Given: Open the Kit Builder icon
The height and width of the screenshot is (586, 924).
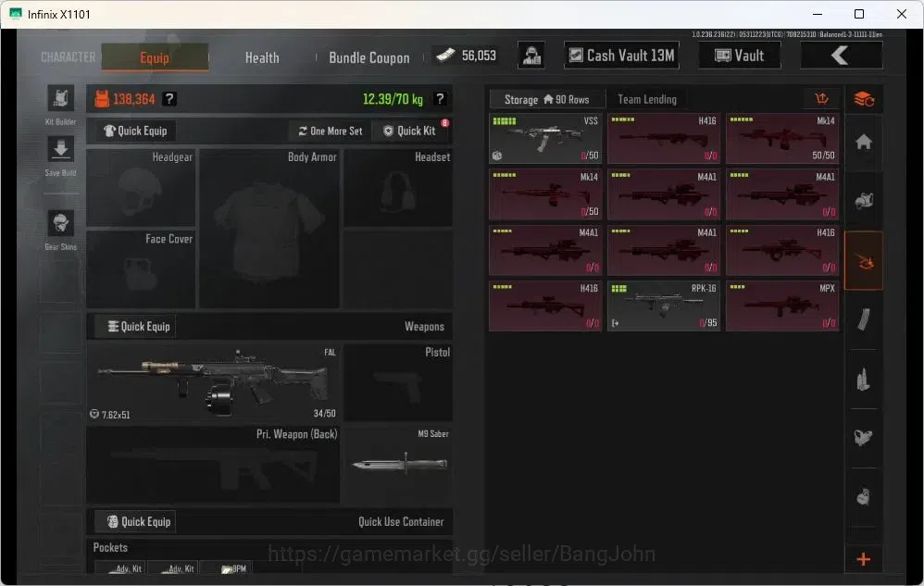Looking at the screenshot, I should pyautogui.click(x=61, y=98).
